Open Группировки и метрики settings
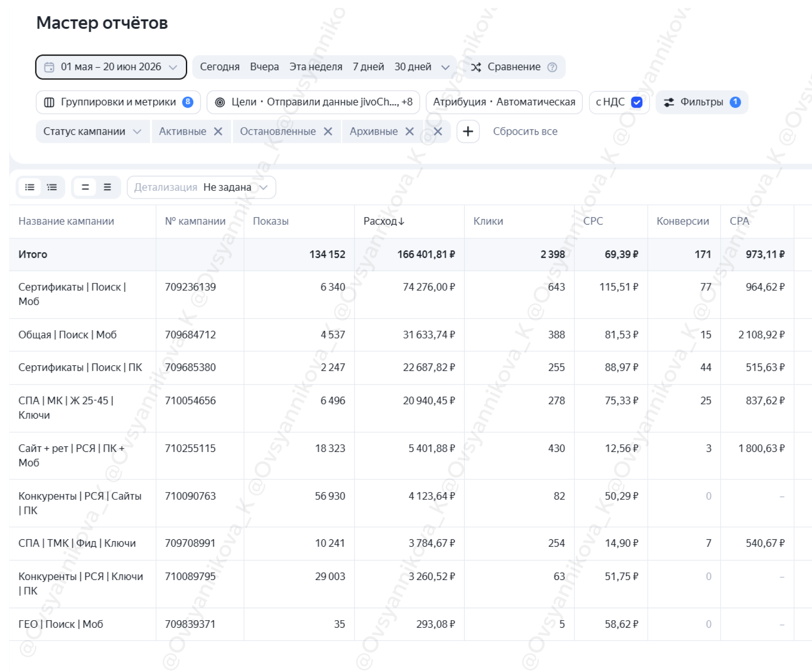 click(118, 102)
